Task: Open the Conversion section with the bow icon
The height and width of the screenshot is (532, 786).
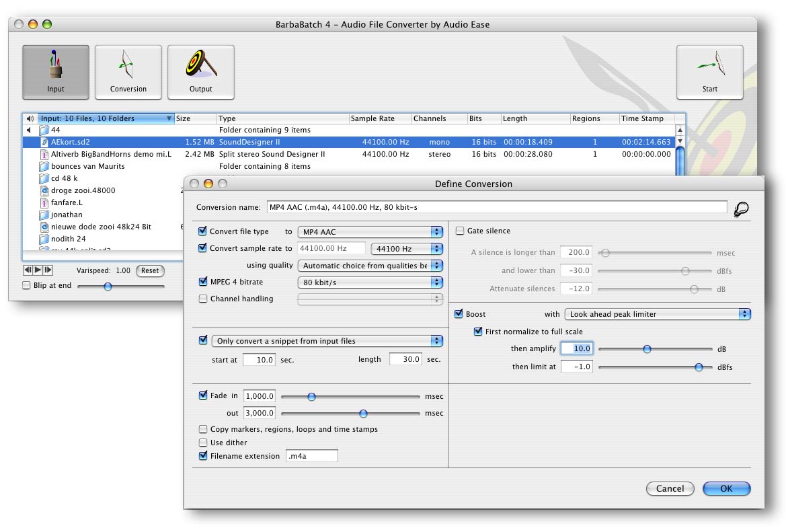Action: [x=128, y=72]
